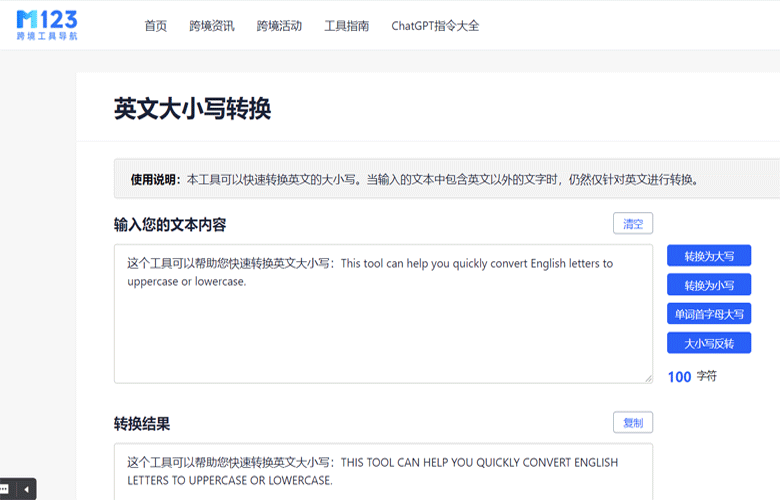
Task: Click the left arrow on bottom-left widget
Action: [26, 489]
